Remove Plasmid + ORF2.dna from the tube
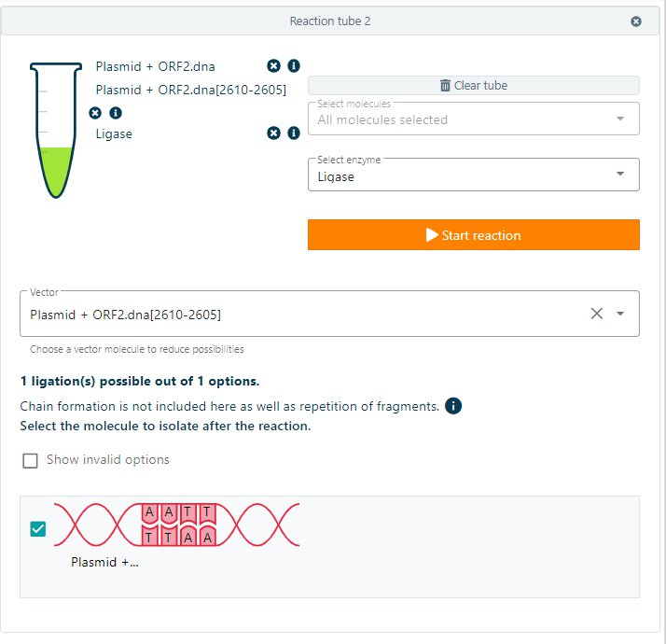This screenshot has height=644, width=666. (x=273, y=66)
